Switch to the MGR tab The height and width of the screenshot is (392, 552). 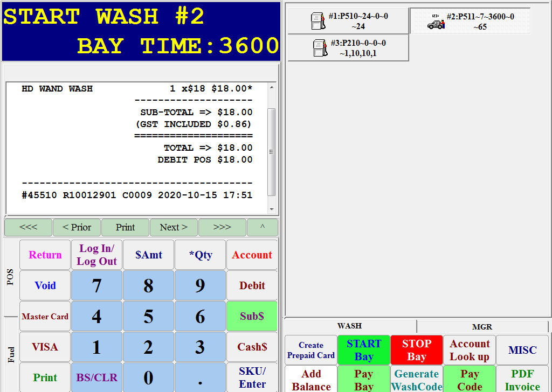482,326
